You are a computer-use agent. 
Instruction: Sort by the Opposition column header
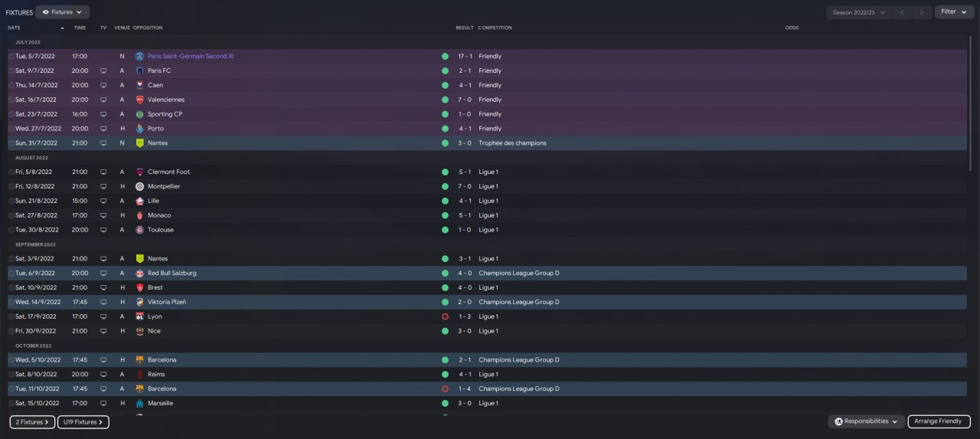148,28
